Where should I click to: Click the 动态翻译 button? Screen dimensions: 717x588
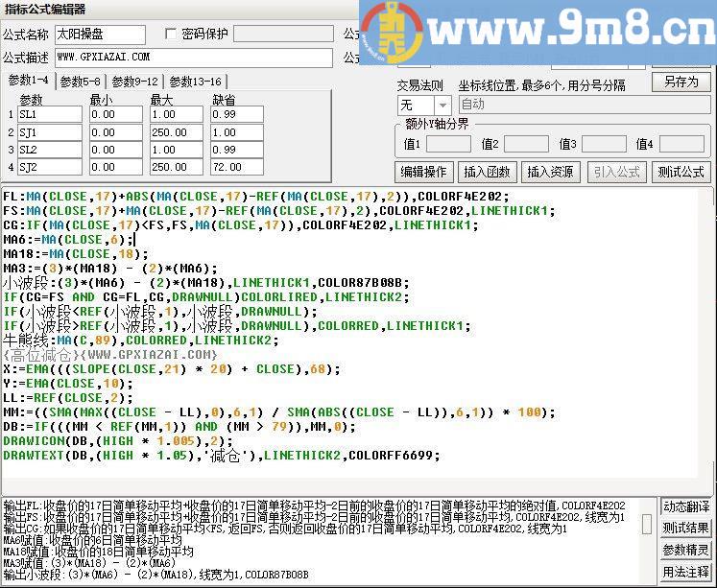685,506
